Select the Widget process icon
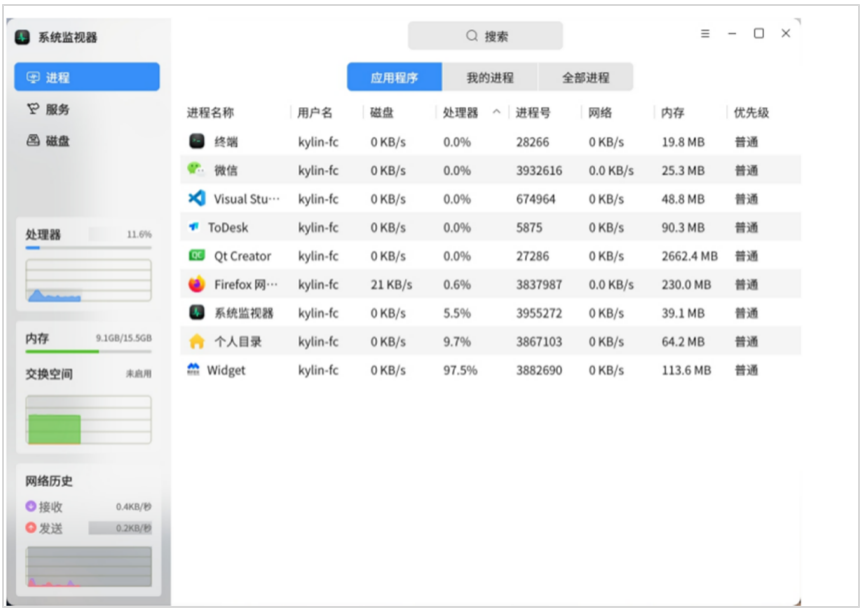The height and width of the screenshot is (612, 864). [194, 370]
